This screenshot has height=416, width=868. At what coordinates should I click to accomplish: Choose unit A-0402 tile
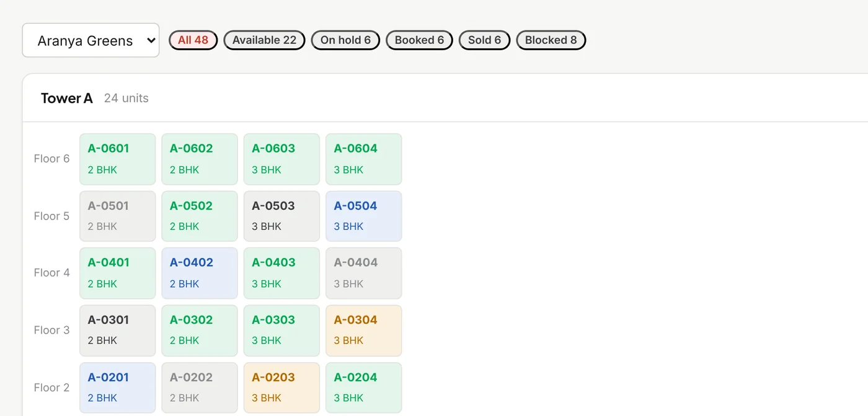(x=200, y=273)
